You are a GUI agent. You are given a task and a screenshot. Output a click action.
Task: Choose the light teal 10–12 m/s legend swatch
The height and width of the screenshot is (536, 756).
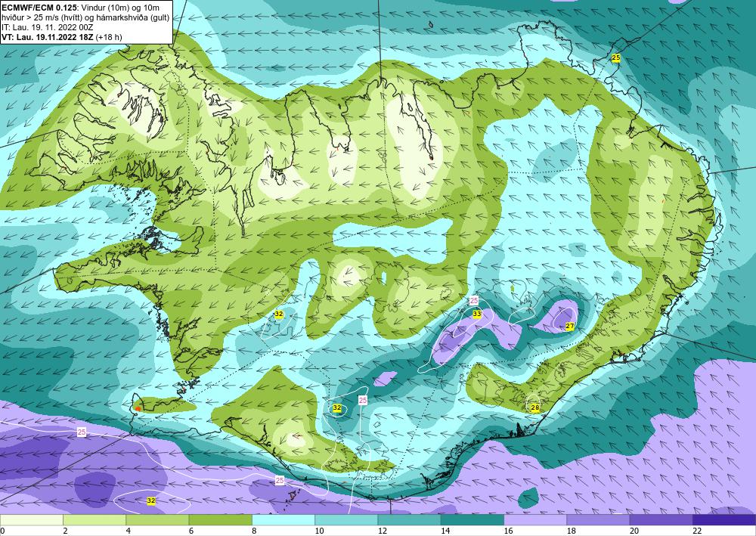pyautogui.click(x=346, y=519)
